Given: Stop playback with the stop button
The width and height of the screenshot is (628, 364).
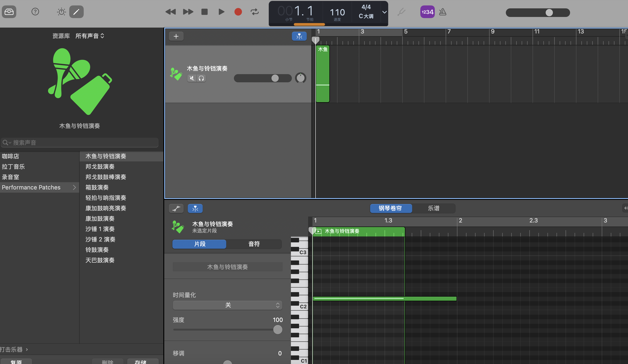Looking at the screenshot, I should [x=204, y=12].
